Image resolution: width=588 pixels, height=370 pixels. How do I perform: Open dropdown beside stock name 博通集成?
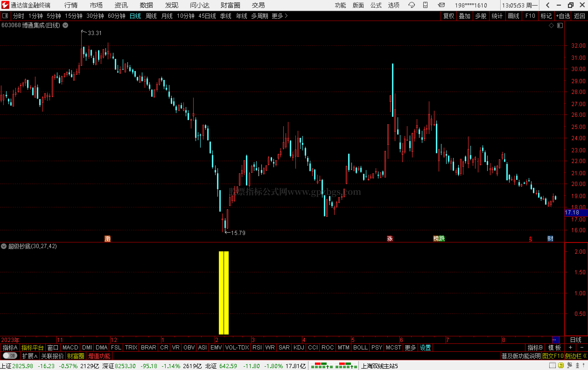click(65, 25)
